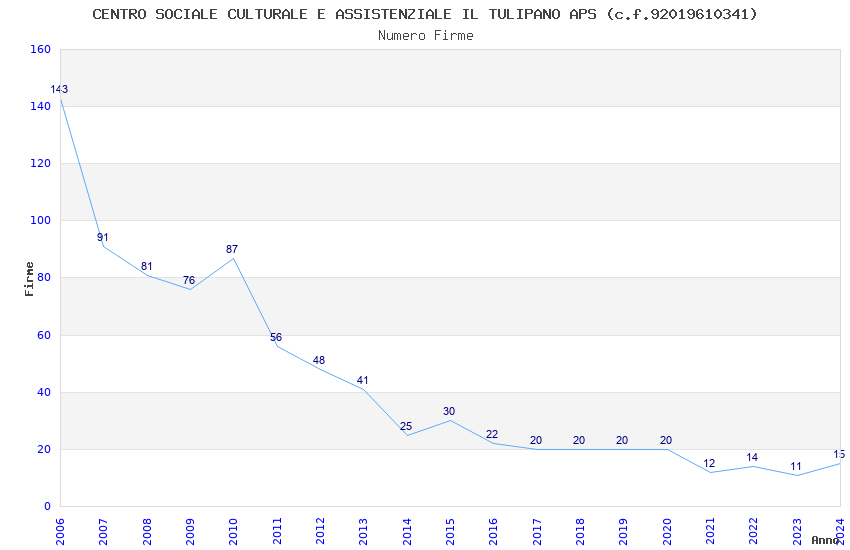Click the x-axis year label 2012
The height and width of the screenshot is (550, 850).
point(320,532)
